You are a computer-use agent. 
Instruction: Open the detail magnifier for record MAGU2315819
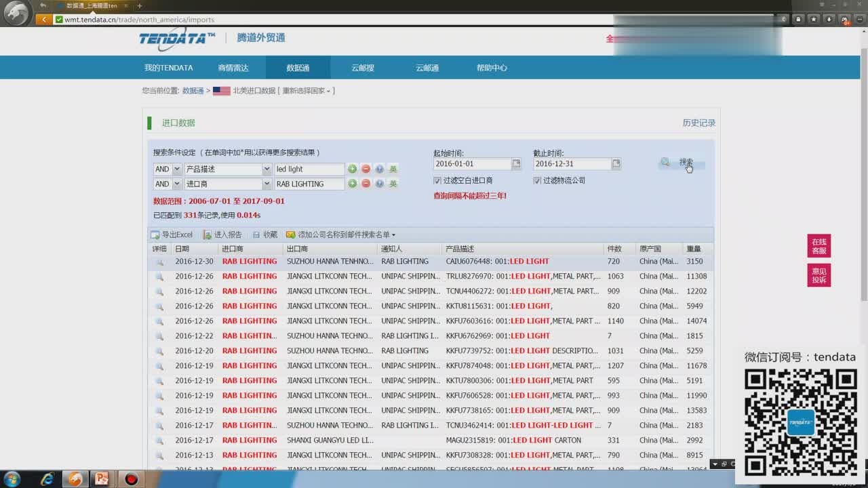click(x=159, y=441)
